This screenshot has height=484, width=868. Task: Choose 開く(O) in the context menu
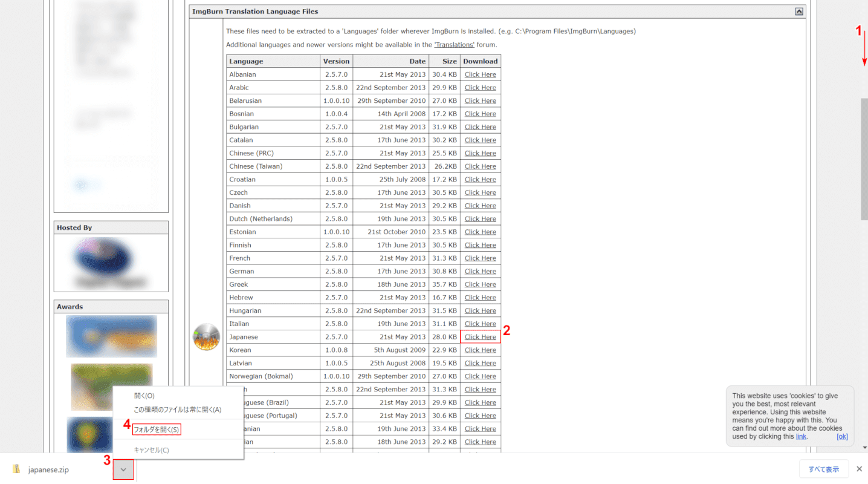pyautogui.click(x=144, y=396)
